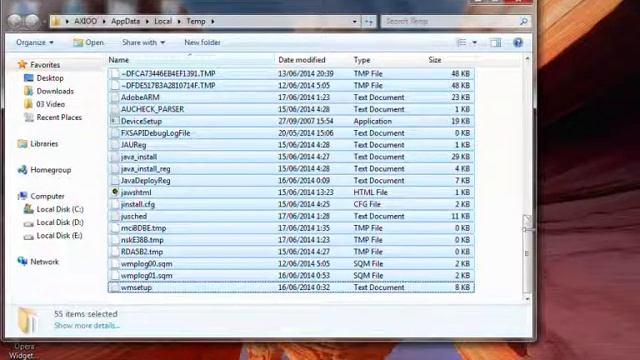The image size is (640, 360).
Task: Click the jawshtml HTML file icon
Action: [x=115, y=192]
